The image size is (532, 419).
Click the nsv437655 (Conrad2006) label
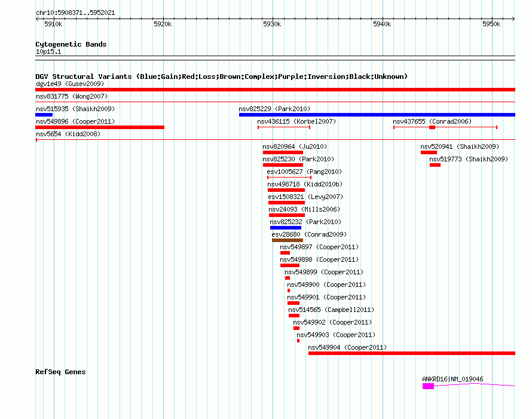[x=432, y=121]
